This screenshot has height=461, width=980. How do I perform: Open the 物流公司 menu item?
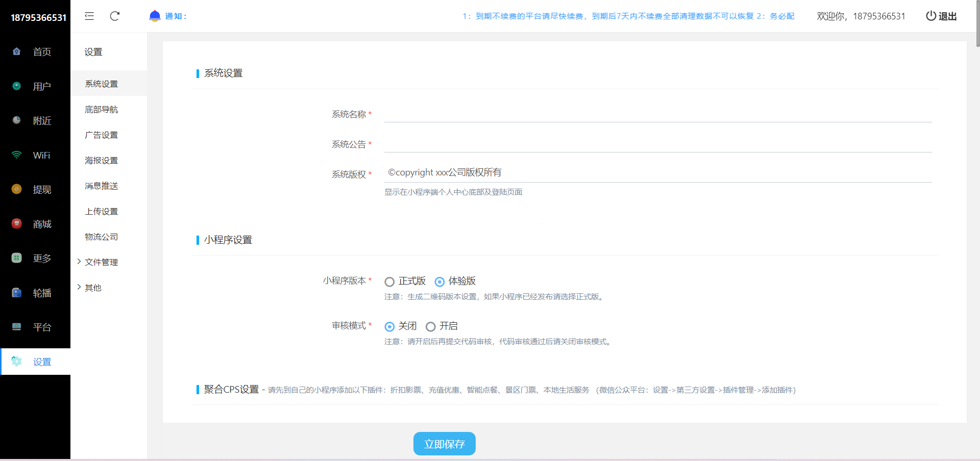point(109,237)
